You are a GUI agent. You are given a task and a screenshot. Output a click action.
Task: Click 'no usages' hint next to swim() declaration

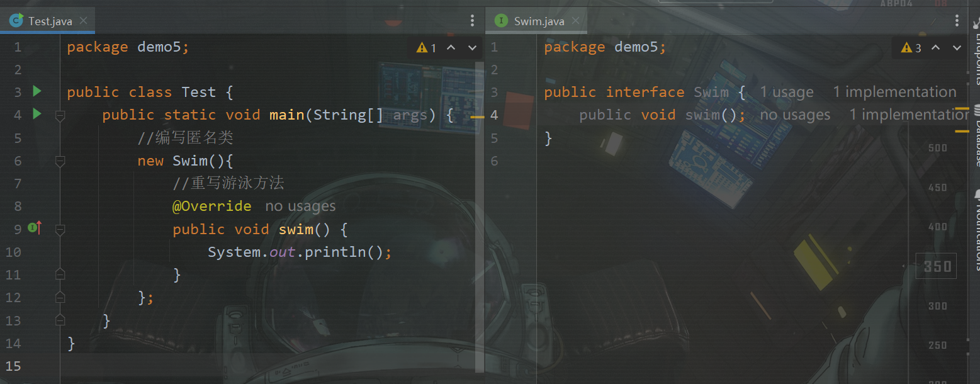795,115
